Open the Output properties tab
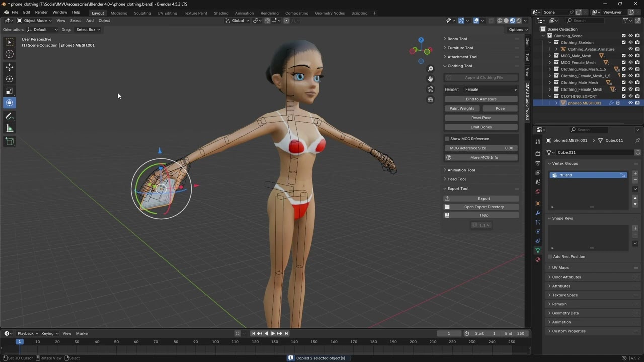644x362 pixels. (538, 163)
